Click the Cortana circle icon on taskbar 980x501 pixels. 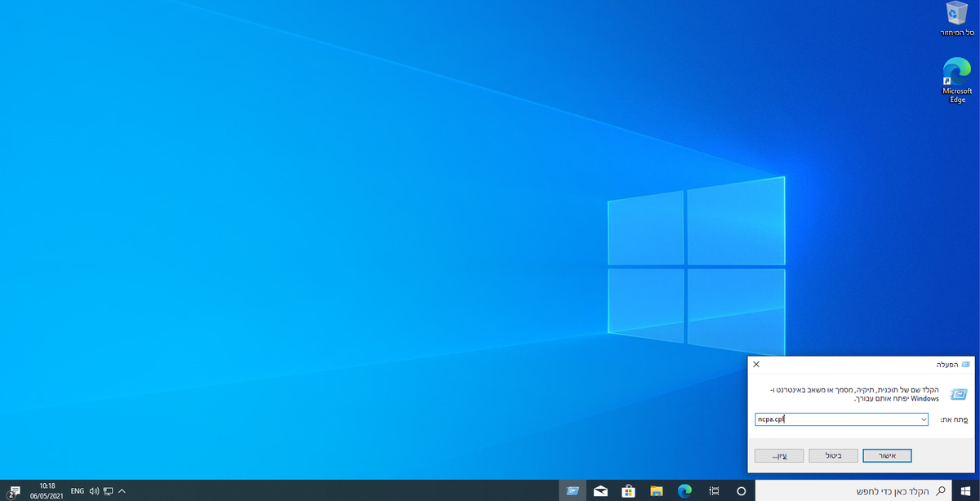[742, 490]
